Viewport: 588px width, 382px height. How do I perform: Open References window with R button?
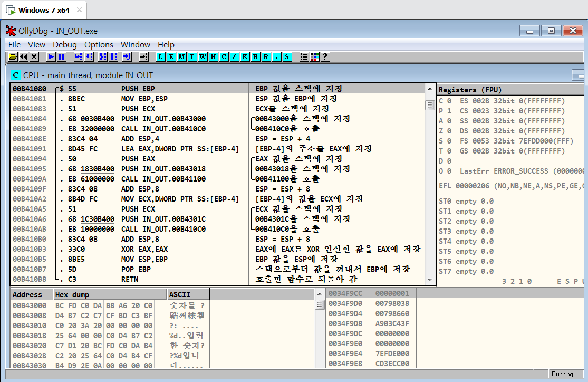pos(266,56)
